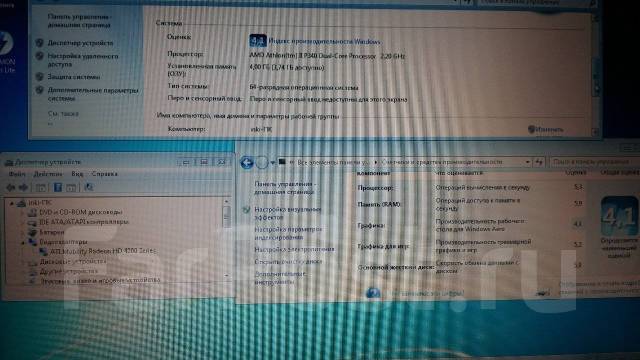Viewport: 640px width, 360px height.
Task: Click Device Manager scrollbar thumb
Action: click(x=227, y=216)
